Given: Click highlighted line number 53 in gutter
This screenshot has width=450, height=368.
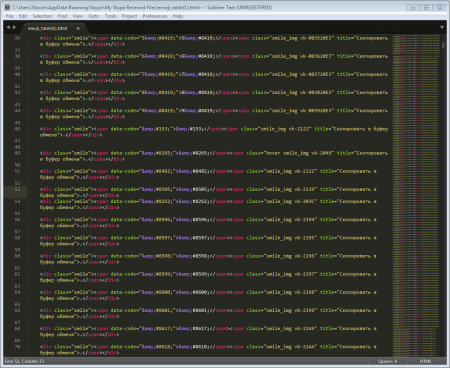Looking at the screenshot, I should [x=17, y=189].
